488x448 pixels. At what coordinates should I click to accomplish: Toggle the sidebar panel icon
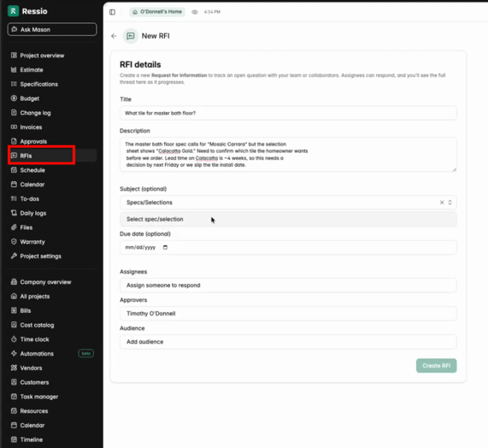point(112,12)
